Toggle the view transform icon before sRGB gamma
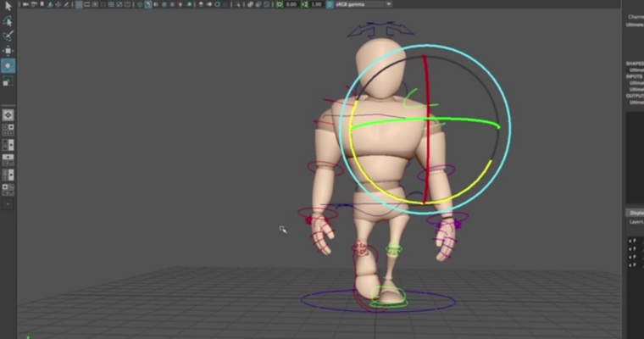The image size is (644, 339). [330, 4]
